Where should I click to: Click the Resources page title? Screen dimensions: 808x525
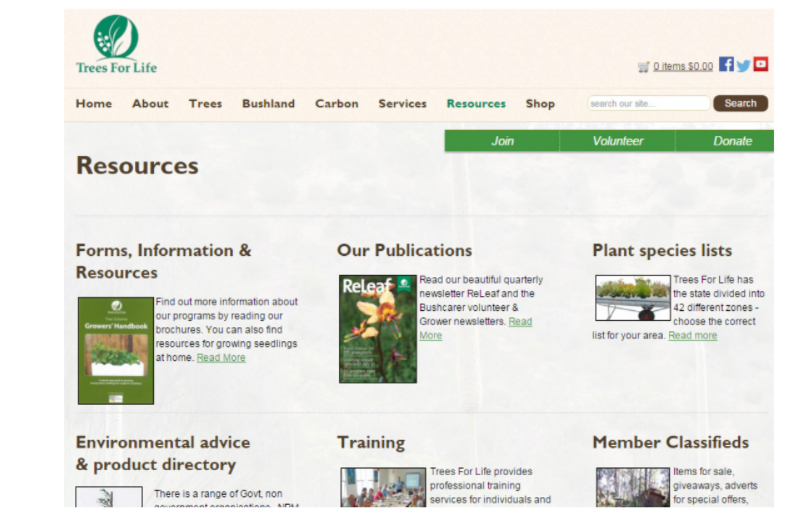point(137,166)
